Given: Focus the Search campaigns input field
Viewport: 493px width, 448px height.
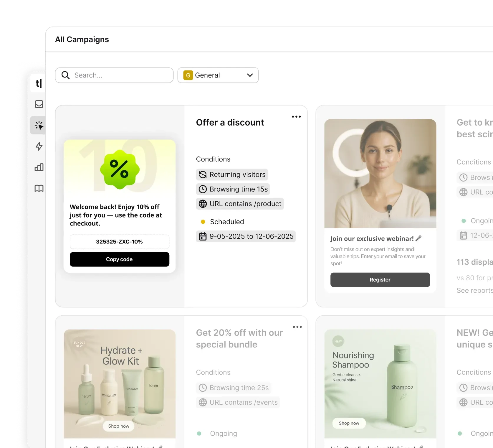Looking at the screenshot, I should [121, 75].
